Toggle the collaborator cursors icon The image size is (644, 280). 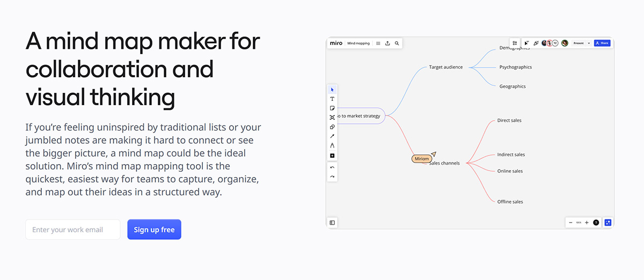coord(526,43)
